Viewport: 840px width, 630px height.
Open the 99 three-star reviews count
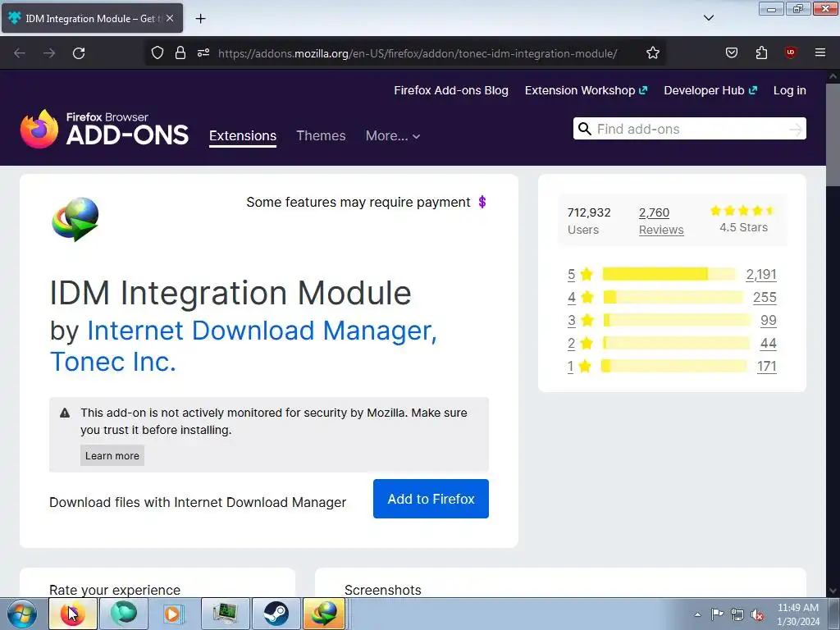tap(768, 321)
